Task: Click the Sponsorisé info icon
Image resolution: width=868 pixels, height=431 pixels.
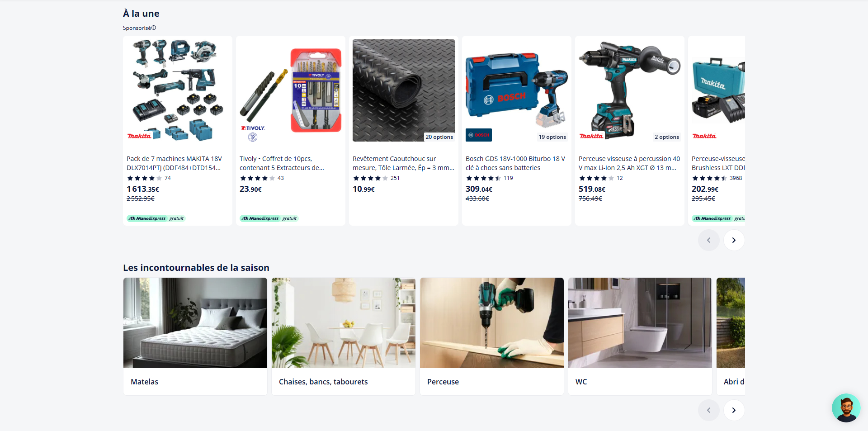Action: click(154, 28)
